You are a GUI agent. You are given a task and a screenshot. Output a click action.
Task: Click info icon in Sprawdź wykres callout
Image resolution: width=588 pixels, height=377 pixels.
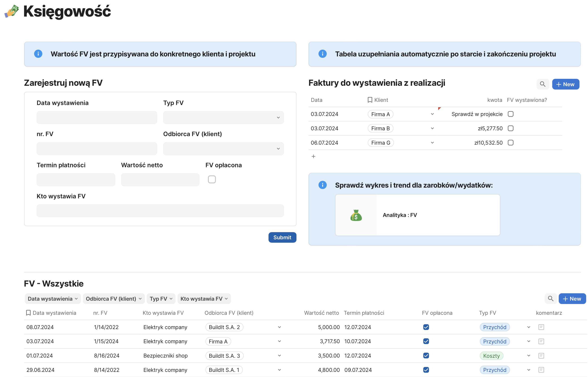click(322, 185)
